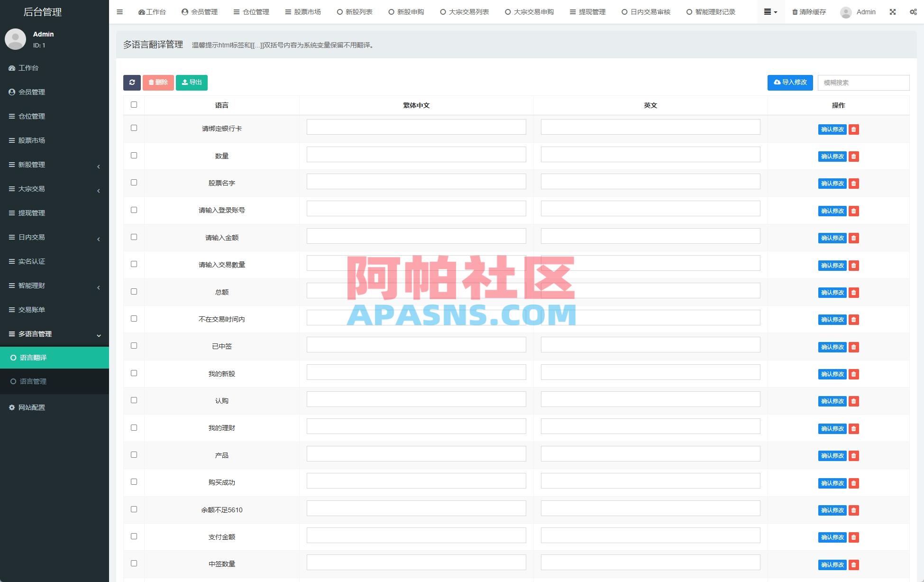Viewport: 924px width, 582px height.
Task: Open the 股票市场 menu item
Action: pyautogui.click(x=302, y=12)
